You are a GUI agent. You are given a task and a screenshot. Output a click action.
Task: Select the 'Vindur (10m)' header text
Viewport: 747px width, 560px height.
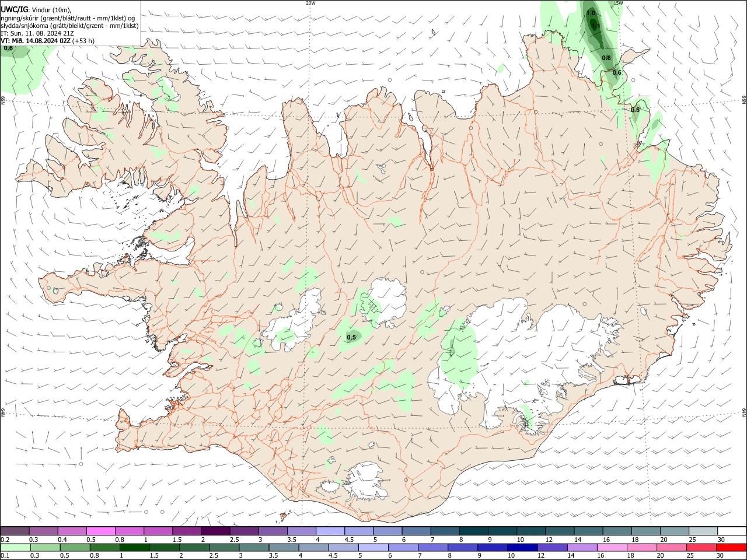point(51,10)
